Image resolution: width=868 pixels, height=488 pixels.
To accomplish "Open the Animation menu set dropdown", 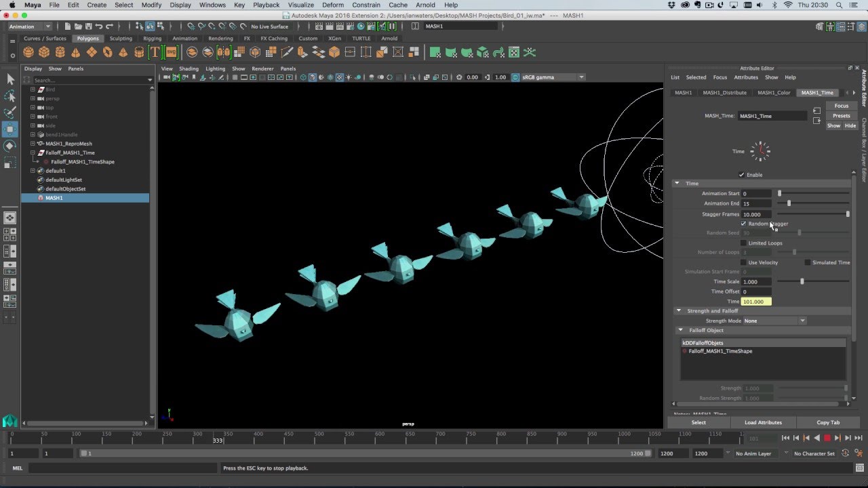I will click(29, 26).
